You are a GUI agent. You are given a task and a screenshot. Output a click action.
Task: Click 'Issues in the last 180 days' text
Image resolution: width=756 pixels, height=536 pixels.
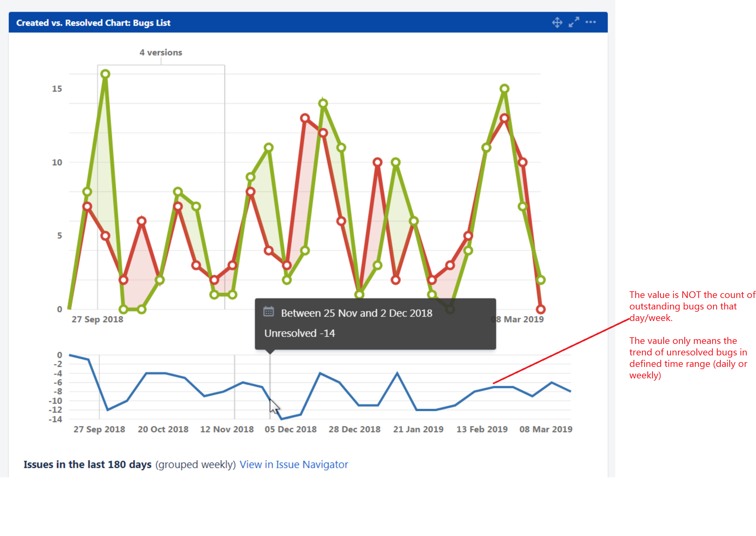click(x=87, y=465)
